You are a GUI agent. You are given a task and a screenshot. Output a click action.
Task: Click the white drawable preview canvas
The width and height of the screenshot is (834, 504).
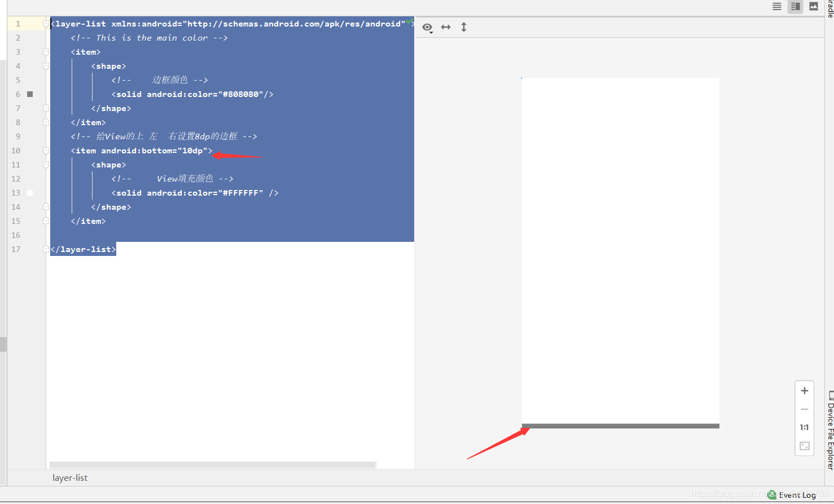[x=621, y=251]
